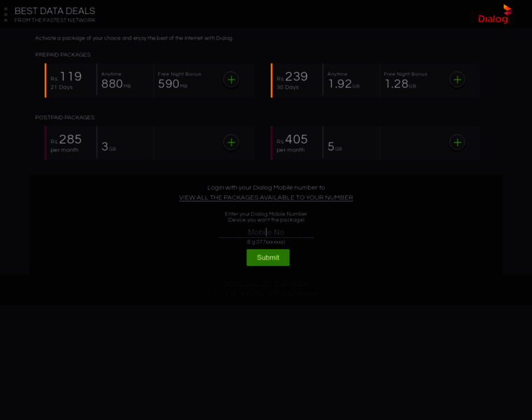
Task: Open the Terms & Conditions footer link
Action: point(246,283)
